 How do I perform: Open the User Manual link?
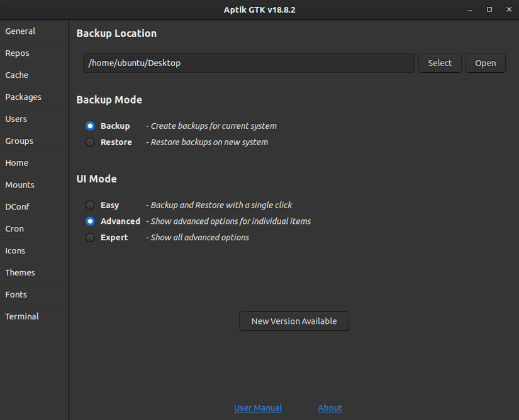pyautogui.click(x=258, y=407)
